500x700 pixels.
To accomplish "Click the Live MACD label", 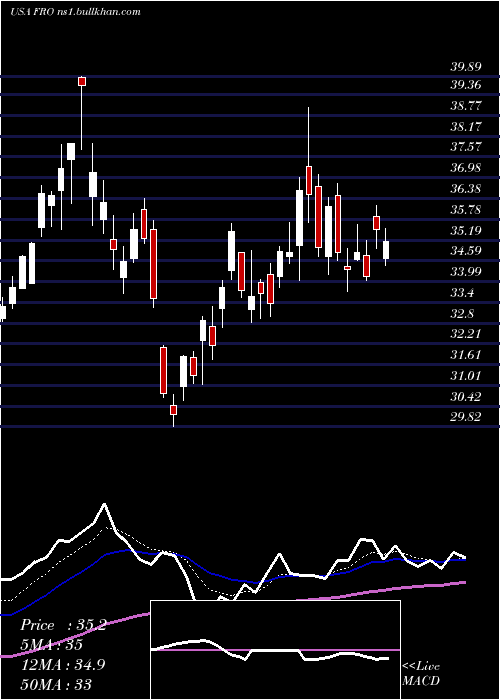I will (421, 674).
